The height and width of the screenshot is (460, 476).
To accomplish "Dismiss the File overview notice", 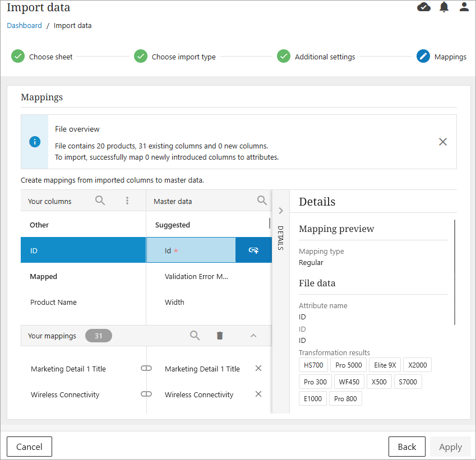I will (443, 142).
